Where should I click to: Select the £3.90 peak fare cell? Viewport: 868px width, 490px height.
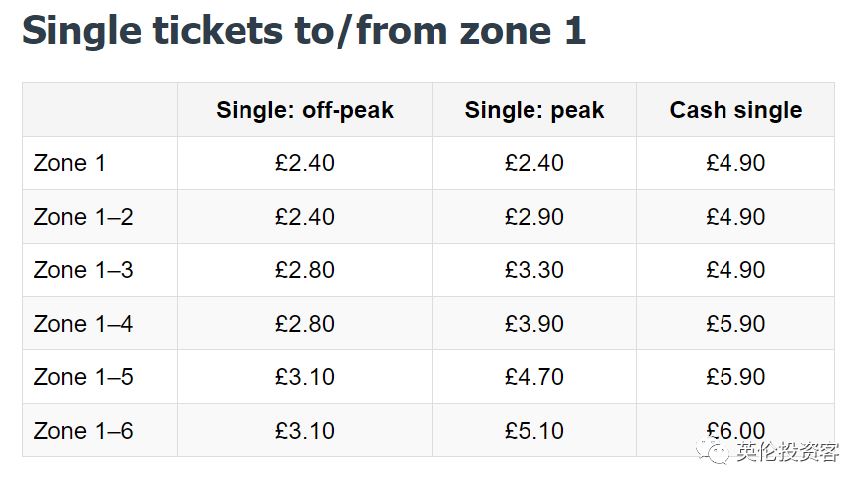point(534,324)
